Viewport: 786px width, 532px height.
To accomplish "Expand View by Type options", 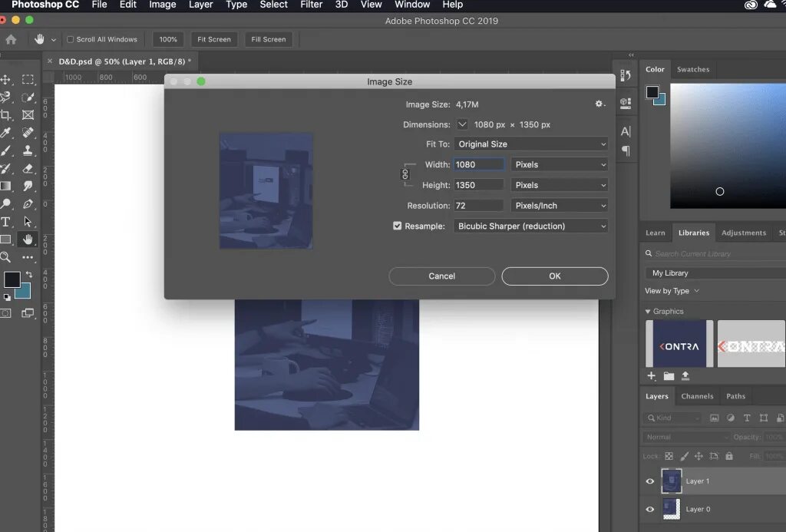I will point(672,291).
